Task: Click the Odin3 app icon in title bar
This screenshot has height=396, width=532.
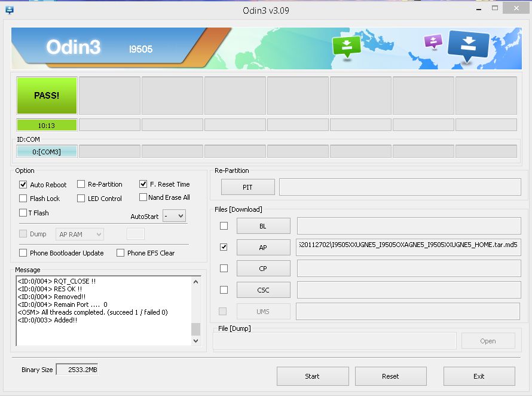Action: tap(10, 10)
